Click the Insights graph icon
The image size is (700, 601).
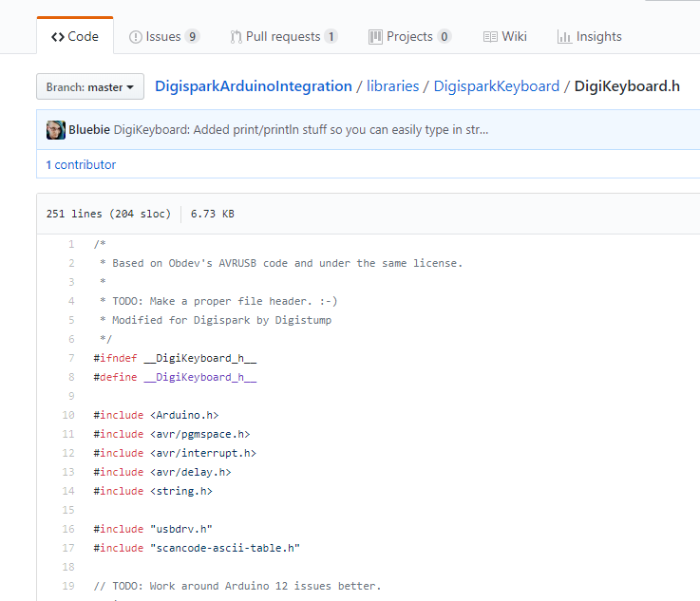(564, 37)
